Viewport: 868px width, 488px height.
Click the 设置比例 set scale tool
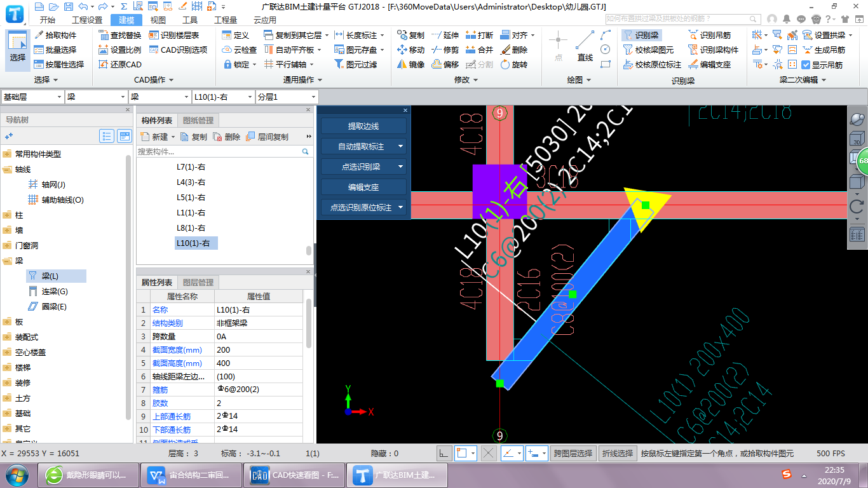click(x=120, y=50)
